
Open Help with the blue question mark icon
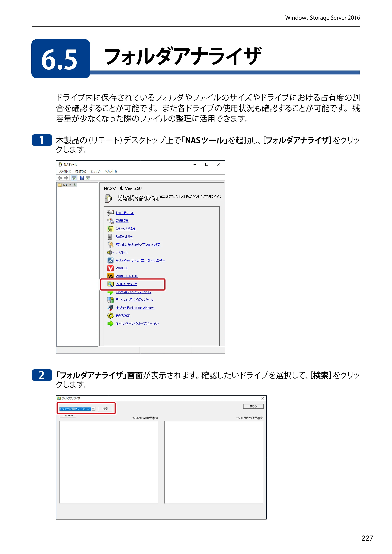[x=82, y=178]
